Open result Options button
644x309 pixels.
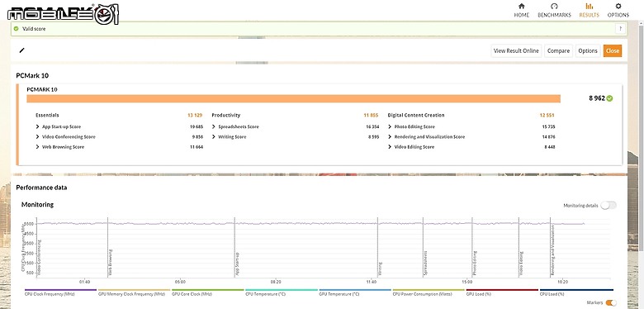tap(588, 51)
